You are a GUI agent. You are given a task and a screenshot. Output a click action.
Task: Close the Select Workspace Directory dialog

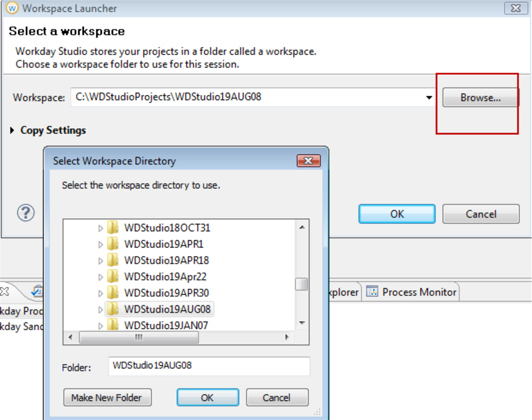(309, 160)
